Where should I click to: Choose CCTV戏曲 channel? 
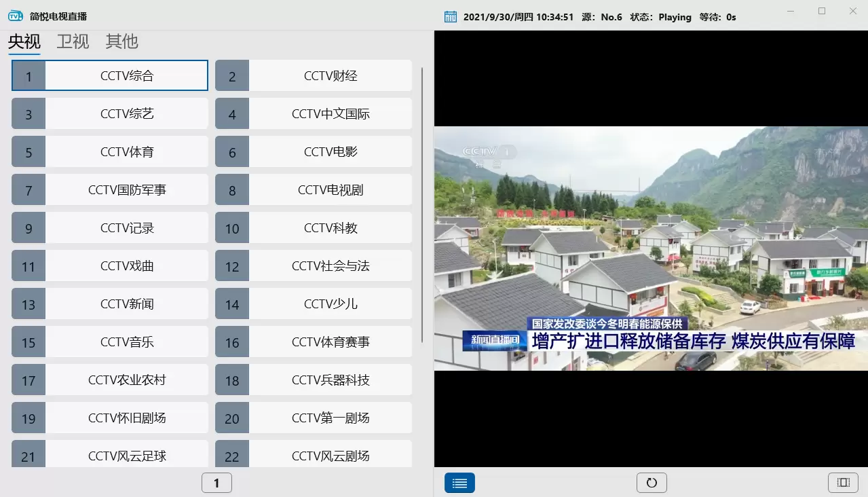(x=110, y=265)
